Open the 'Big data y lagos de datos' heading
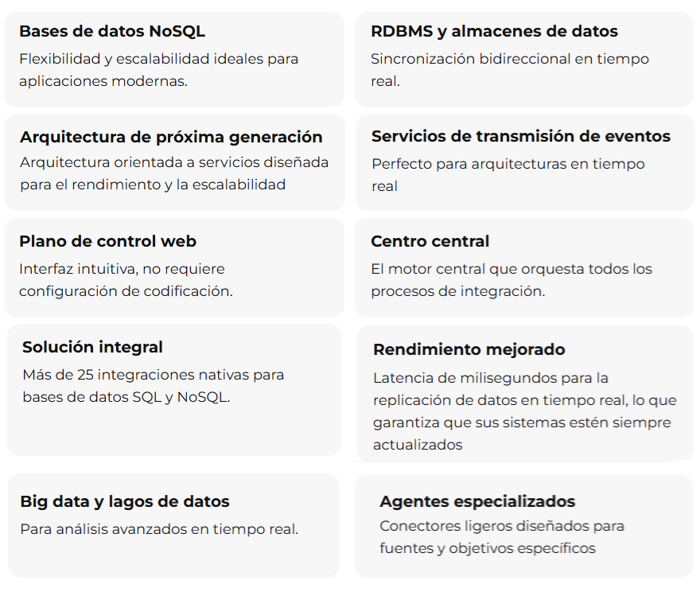The image size is (700, 600). 124,501
